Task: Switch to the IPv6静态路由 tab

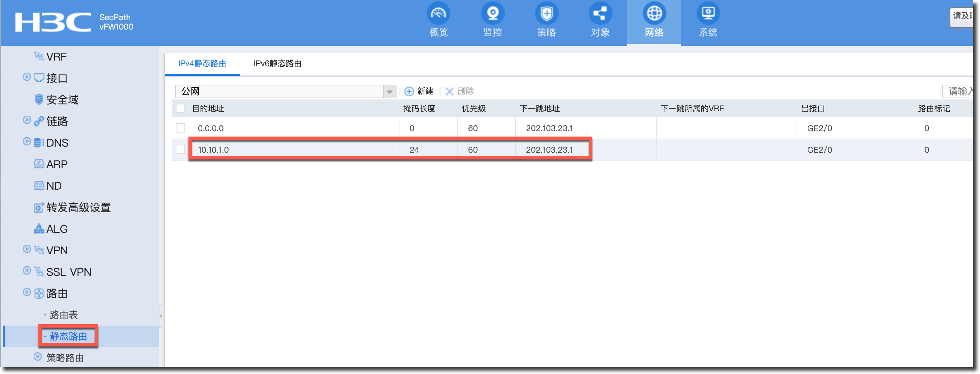Action: [277, 64]
